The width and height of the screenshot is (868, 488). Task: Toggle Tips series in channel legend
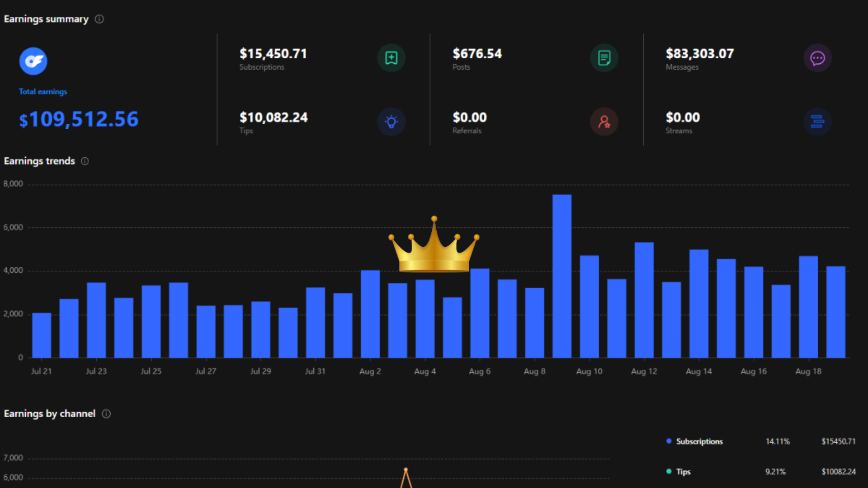683,472
